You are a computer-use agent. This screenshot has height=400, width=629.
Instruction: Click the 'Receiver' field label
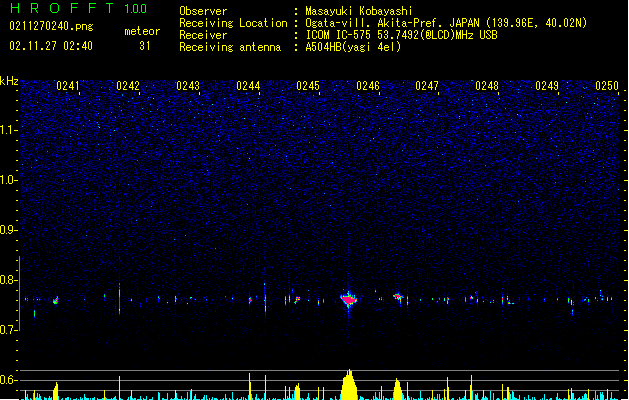[x=203, y=35]
